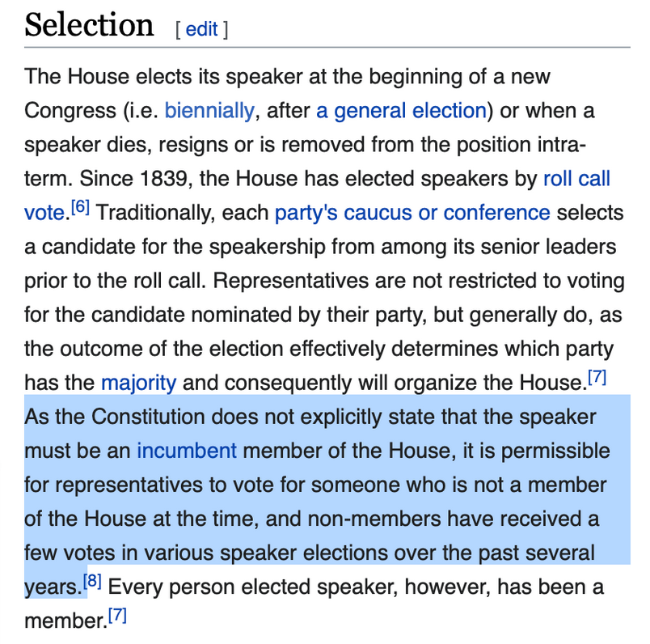Click the word 'Representatives' in the paragraph
Image resolution: width=650 pixels, height=644 pixels.
(290, 281)
